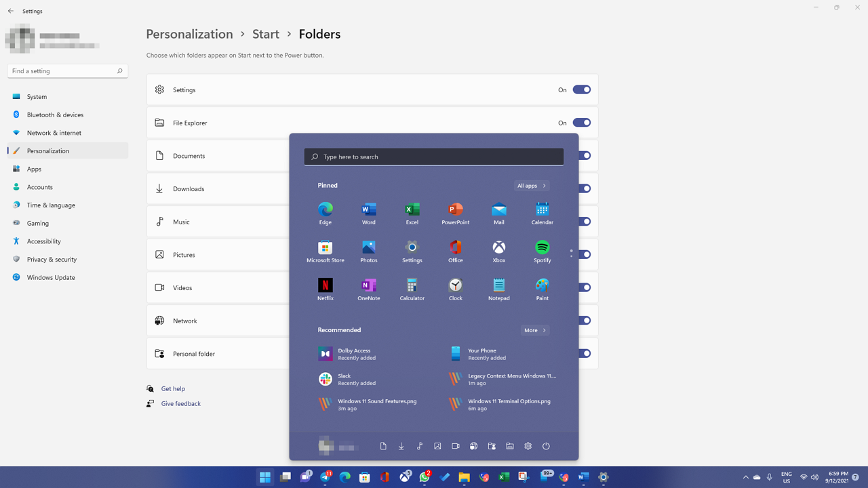The width and height of the screenshot is (868, 488).
Task: Click the Power icon in the Start menu
Action: (x=546, y=446)
